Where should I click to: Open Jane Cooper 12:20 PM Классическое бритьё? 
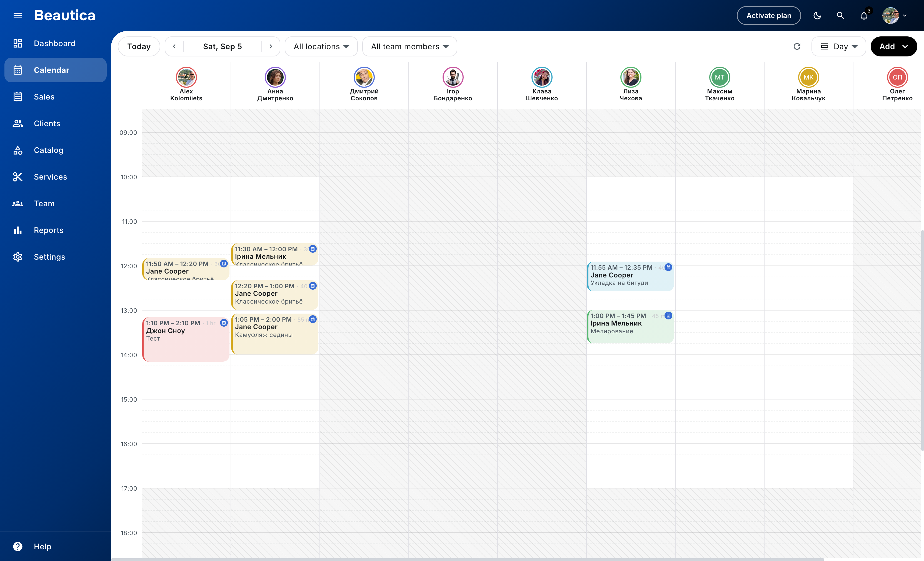pos(274,295)
